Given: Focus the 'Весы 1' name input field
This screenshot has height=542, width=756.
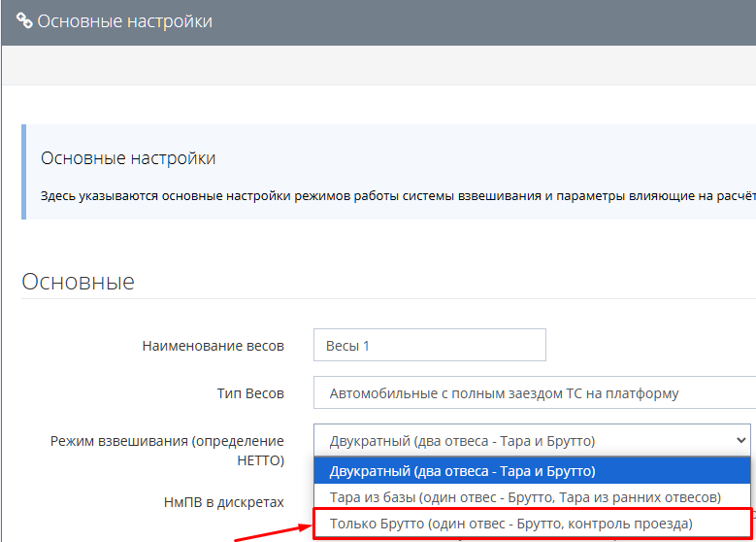Looking at the screenshot, I should click(x=429, y=345).
